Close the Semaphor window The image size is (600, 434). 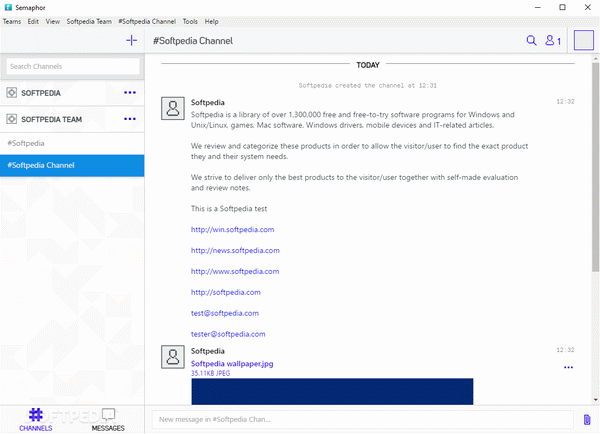point(587,7)
